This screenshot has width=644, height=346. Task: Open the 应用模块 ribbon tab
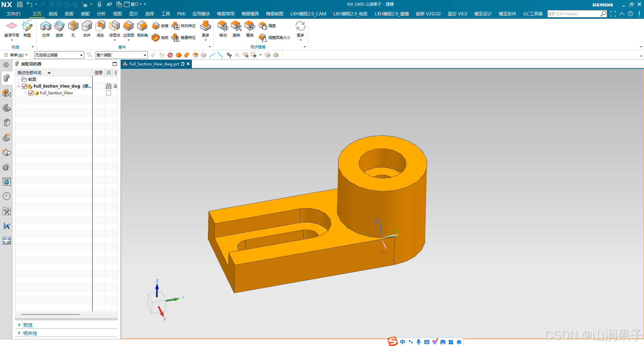coord(201,14)
